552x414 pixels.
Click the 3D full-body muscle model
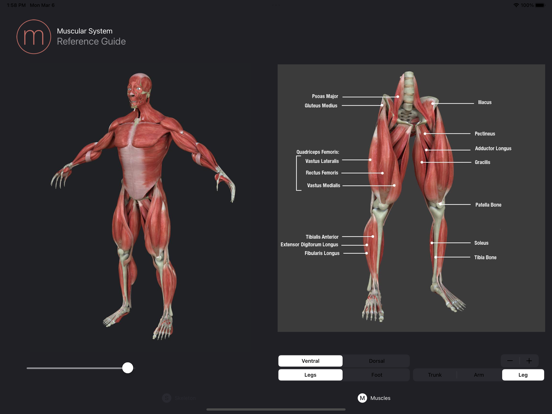pyautogui.click(x=143, y=206)
